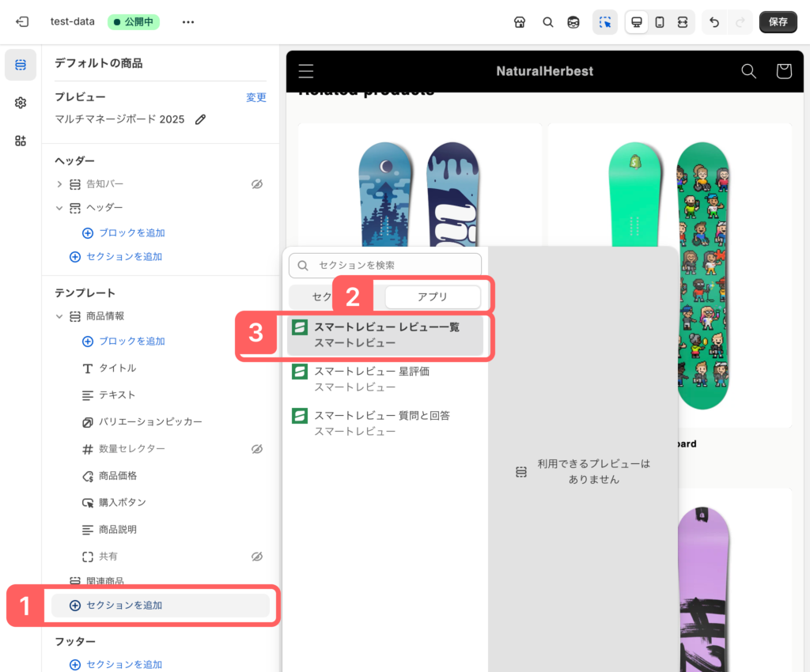This screenshot has height=672, width=810.
Task: Show the hidden 数量セレクター block
Action: click(x=256, y=449)
